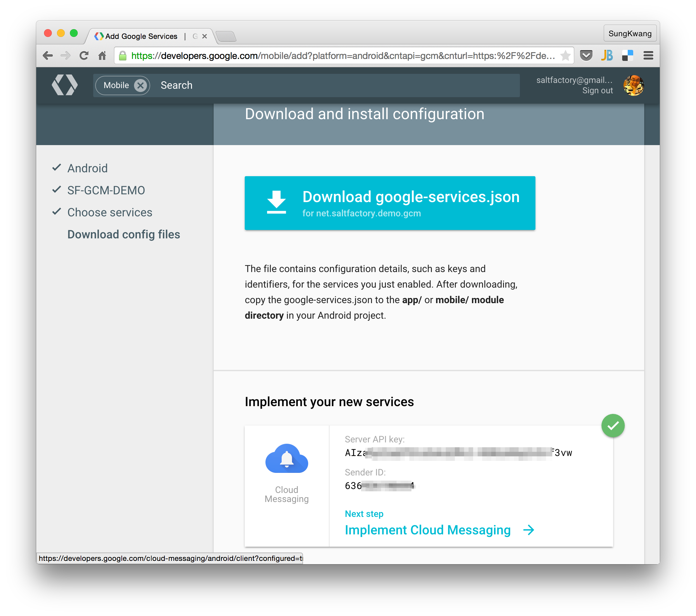Click the Server API key label
This screenshot has width=696, height=616.
375,439
